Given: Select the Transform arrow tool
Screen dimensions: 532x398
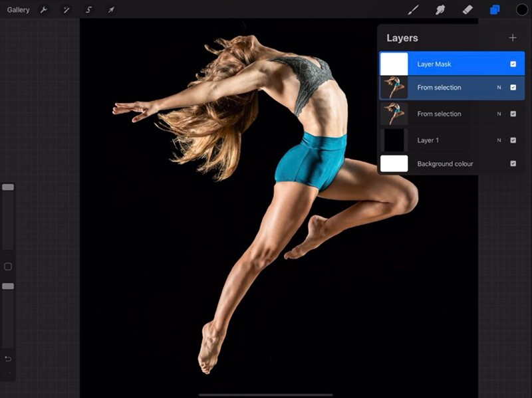Looking at the screenshot, I should tap(110, 9).
